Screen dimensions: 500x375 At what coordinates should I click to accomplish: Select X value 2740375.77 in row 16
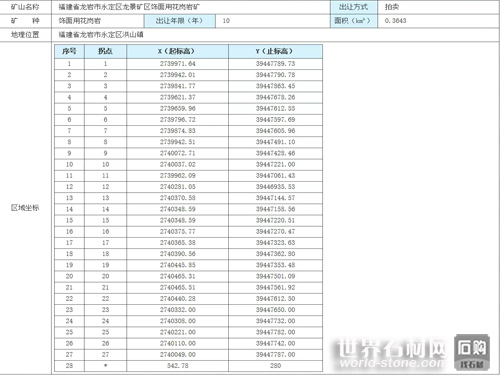[x=178, y=232]
